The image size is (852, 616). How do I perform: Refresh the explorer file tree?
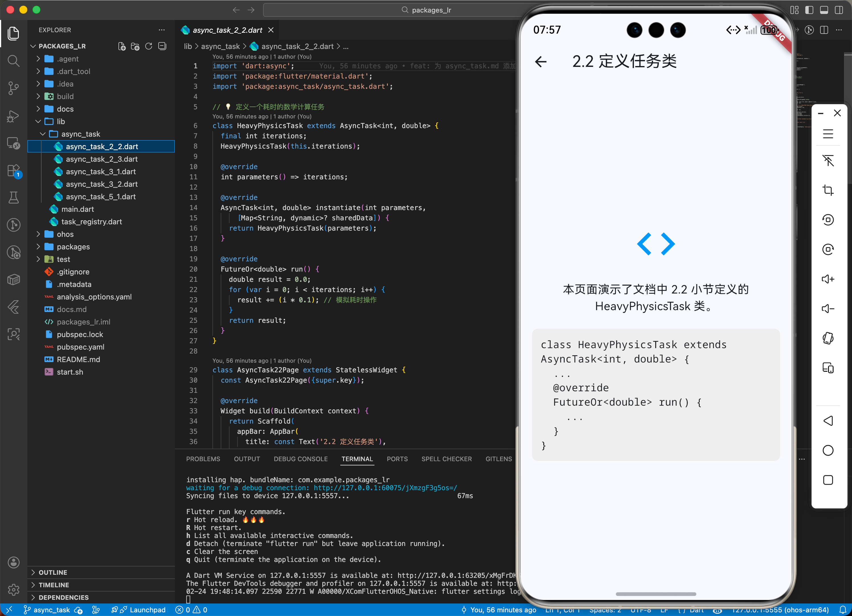[149, 46]
